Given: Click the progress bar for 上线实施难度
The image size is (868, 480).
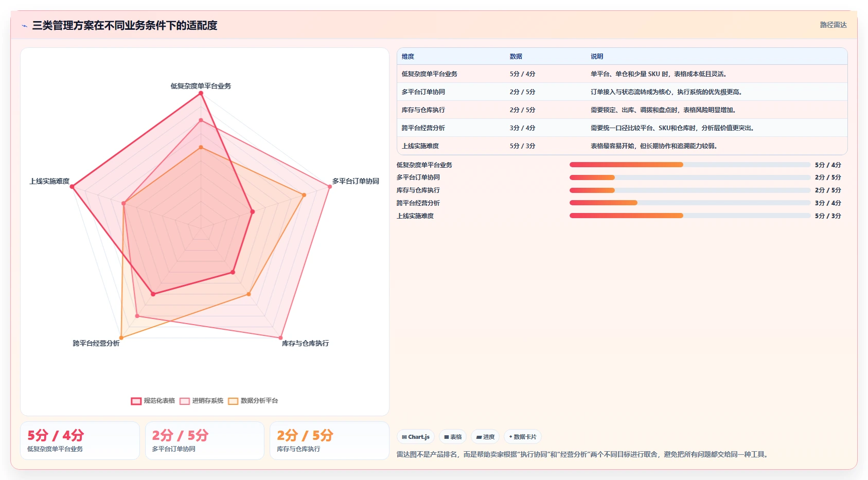Looking at the screenshot, I should coord(690,216).
